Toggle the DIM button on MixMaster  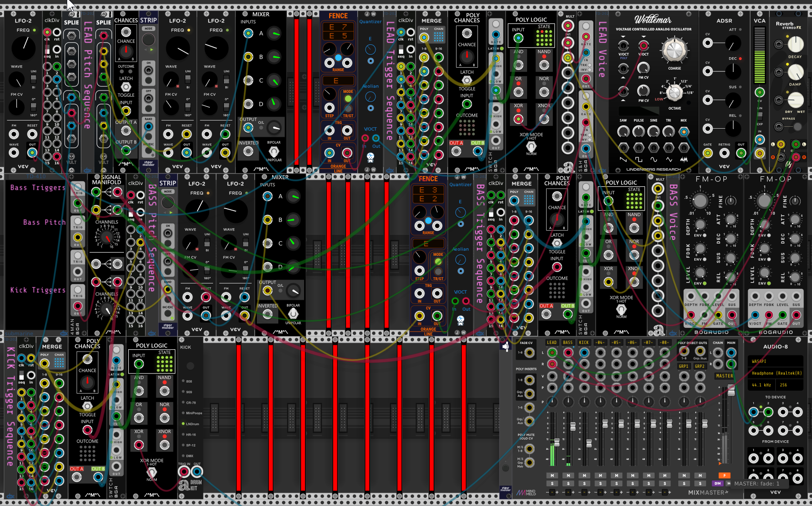[x=718, y=484]
